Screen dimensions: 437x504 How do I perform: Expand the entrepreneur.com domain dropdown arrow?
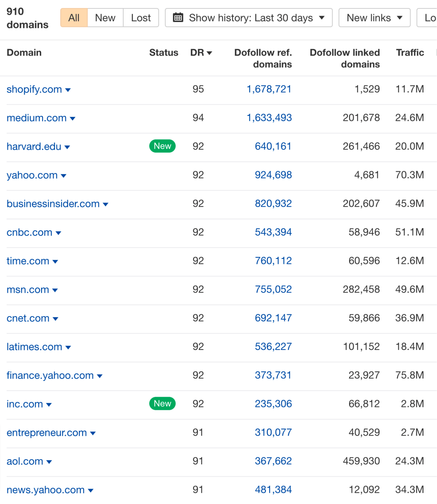(93, 433)
